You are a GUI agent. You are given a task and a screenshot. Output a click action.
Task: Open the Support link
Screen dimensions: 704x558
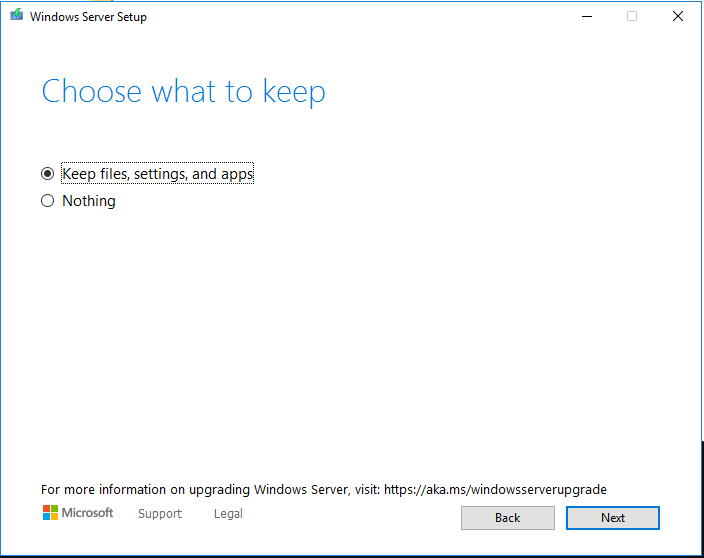pyautogui.click(x=160, y=514)
